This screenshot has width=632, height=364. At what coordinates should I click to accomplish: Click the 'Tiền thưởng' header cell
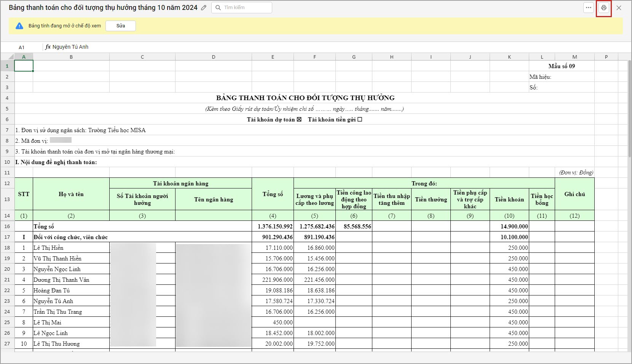click(x=431, y=199)
